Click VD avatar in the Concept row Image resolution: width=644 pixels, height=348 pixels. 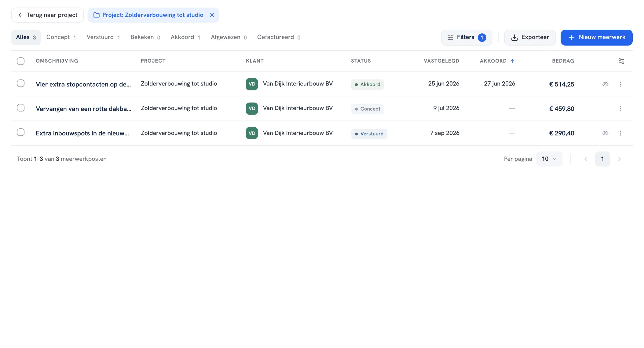coord(252,109)
